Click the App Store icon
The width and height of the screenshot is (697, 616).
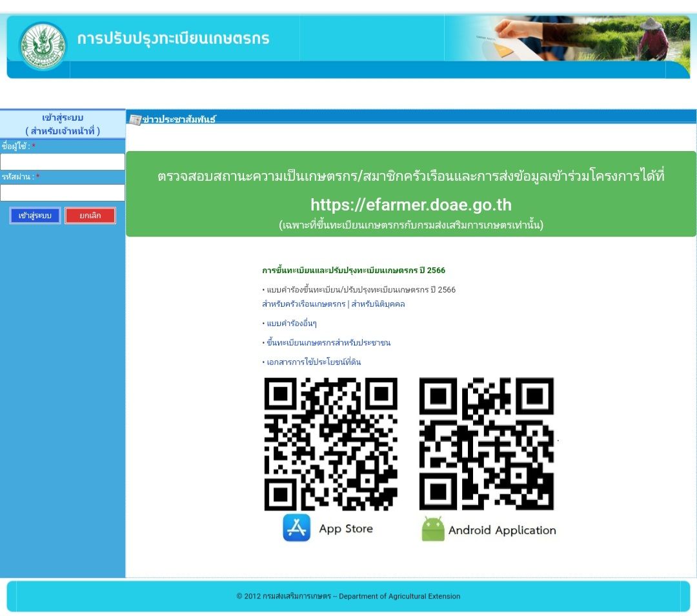click(296, 528)
